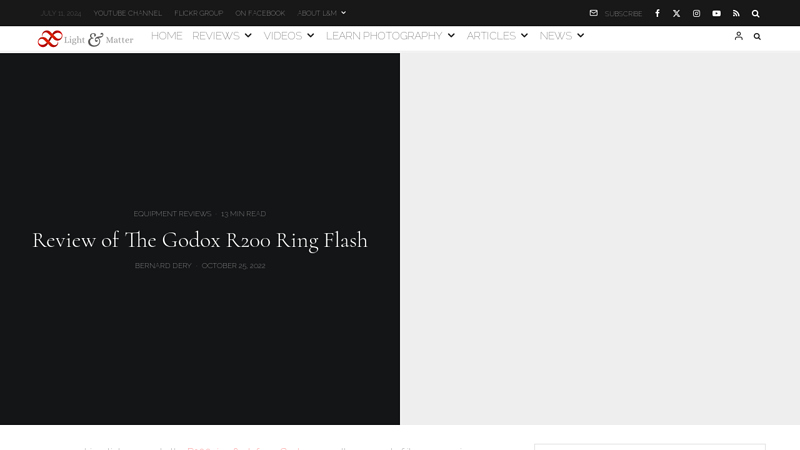
Task: Open the Videos menu item
Action: [x=283, y=36]
